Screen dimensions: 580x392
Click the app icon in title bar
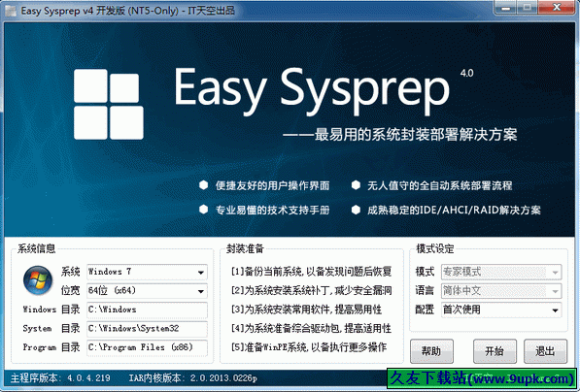11,11
